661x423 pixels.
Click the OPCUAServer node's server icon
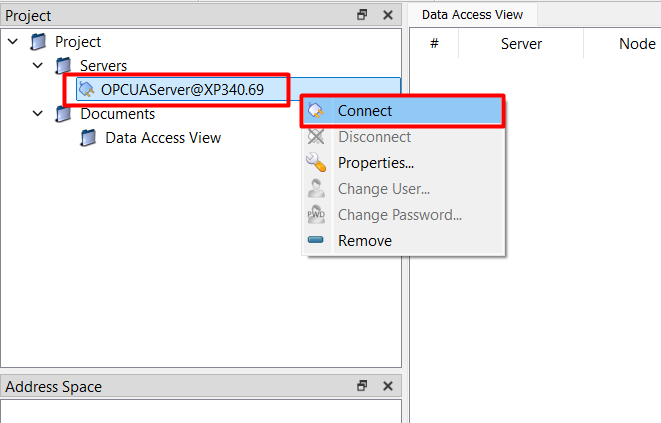coord(86,89)
